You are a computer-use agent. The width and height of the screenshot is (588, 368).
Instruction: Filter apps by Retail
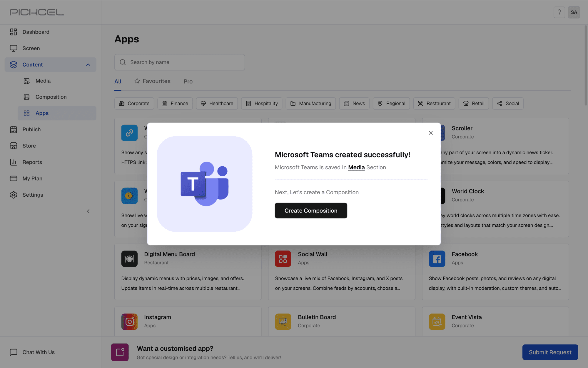(x=474, y=103)
